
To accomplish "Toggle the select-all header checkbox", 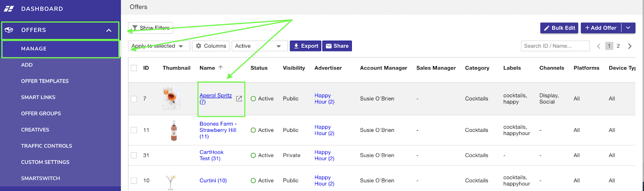I will point(134,68).
